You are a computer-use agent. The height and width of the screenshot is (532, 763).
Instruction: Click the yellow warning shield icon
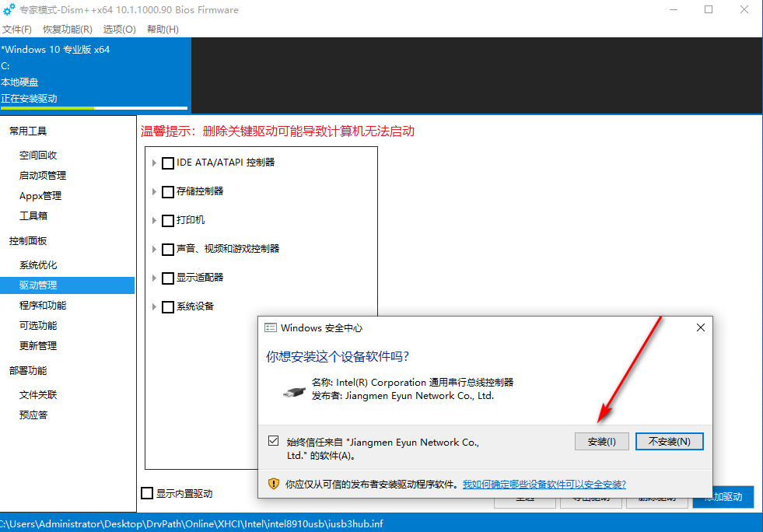273,484
